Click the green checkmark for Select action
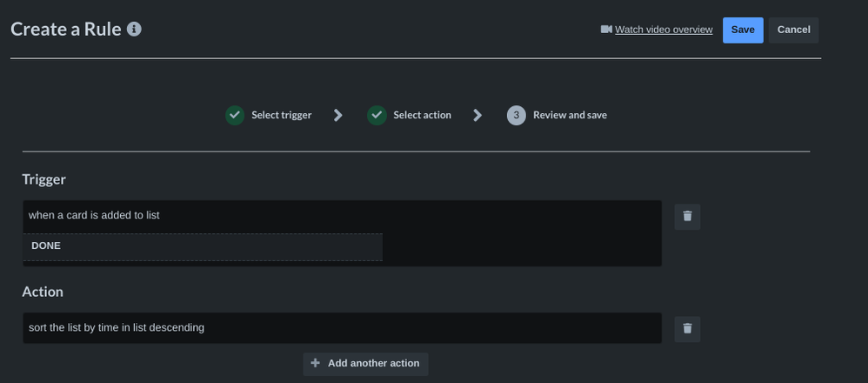Image resolution: width=868 pixels, height=383 pixels. click(377, 115)
